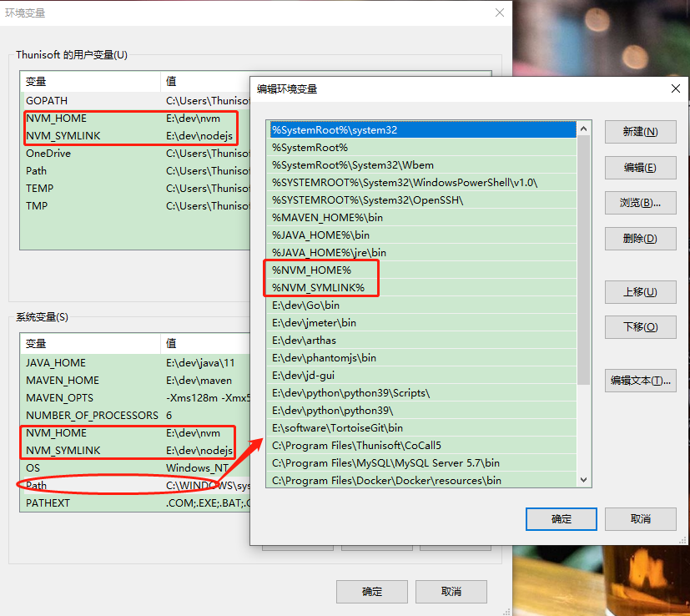Click 删除(D) button
This screenshot has height=616, width=690.
tap(640, 239)
